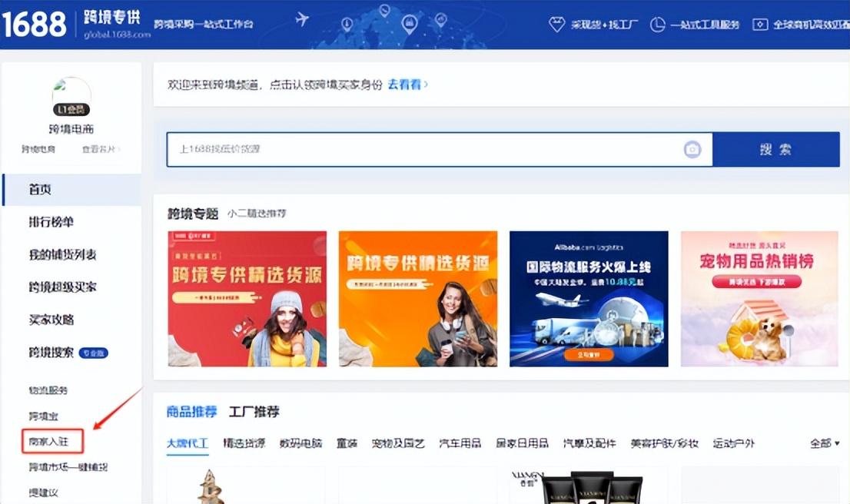850x504 pixels.
Task: Click the 1688 logo
Action: [x=34, y=24]
